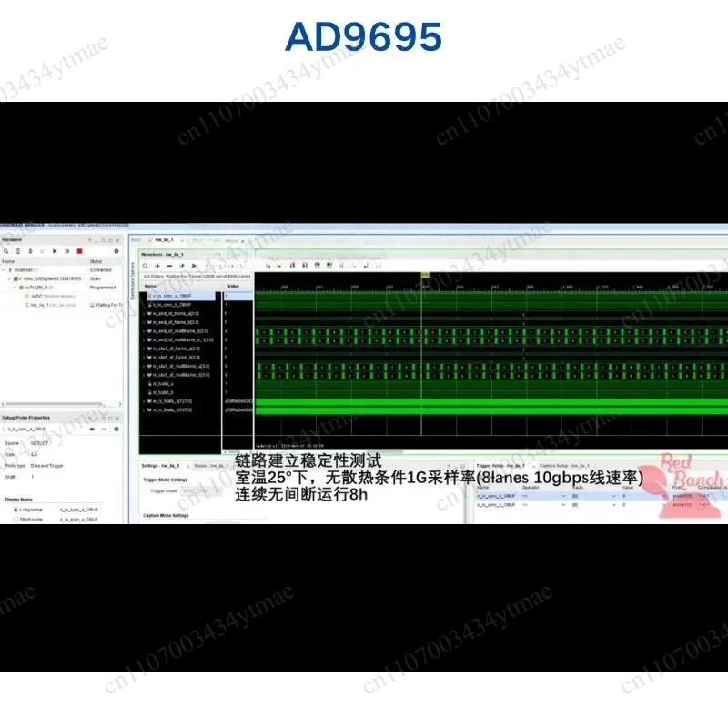Open Debug Probe Properties settings gear
The width and height of the screenshot is (728, 728).
point(116,429)
